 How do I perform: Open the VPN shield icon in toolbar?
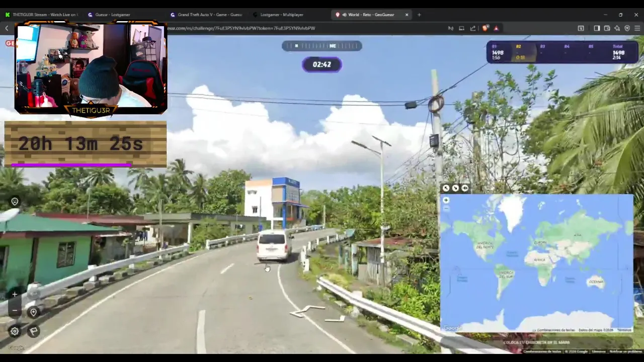pos(627,28)
